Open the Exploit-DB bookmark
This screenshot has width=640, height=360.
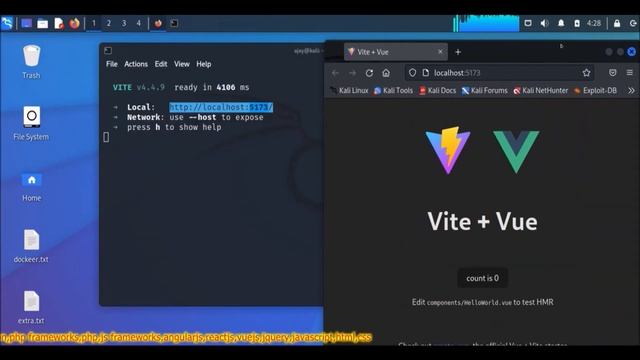coord(595,91)
